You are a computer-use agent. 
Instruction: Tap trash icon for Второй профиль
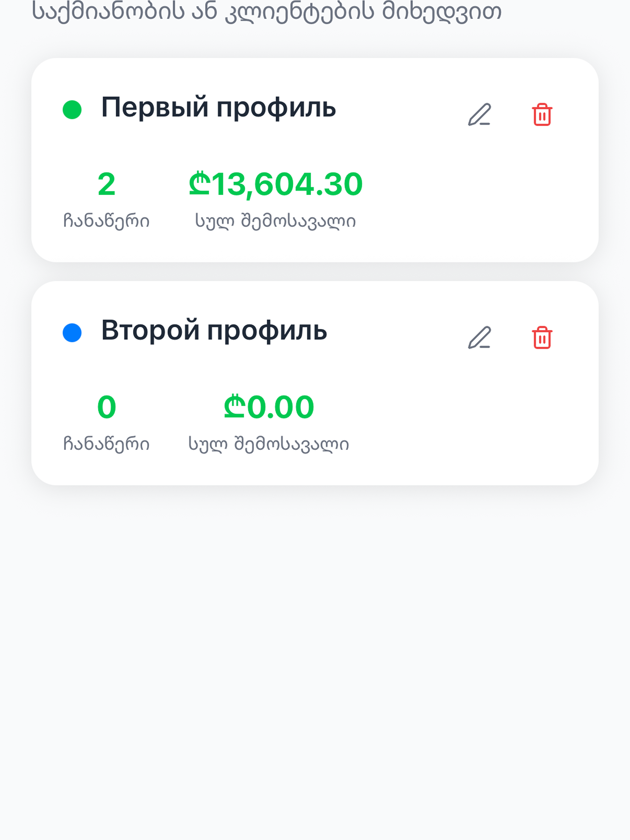click(542, 337)
